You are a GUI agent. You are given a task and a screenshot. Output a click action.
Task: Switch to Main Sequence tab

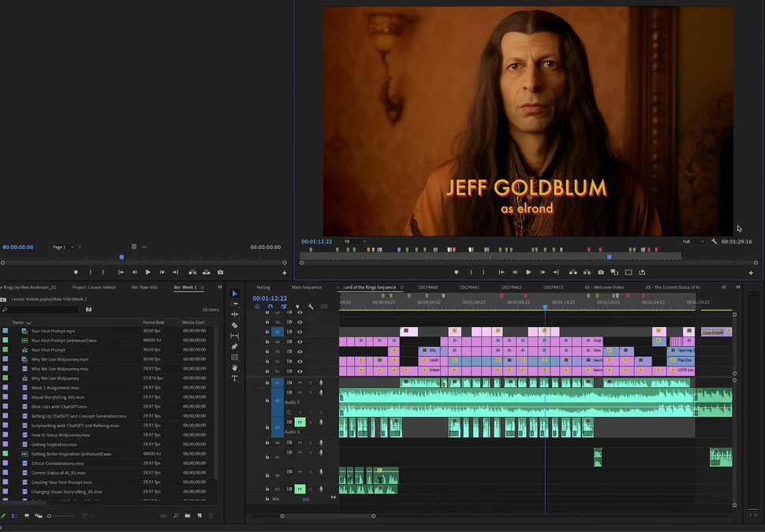(306, 287)
